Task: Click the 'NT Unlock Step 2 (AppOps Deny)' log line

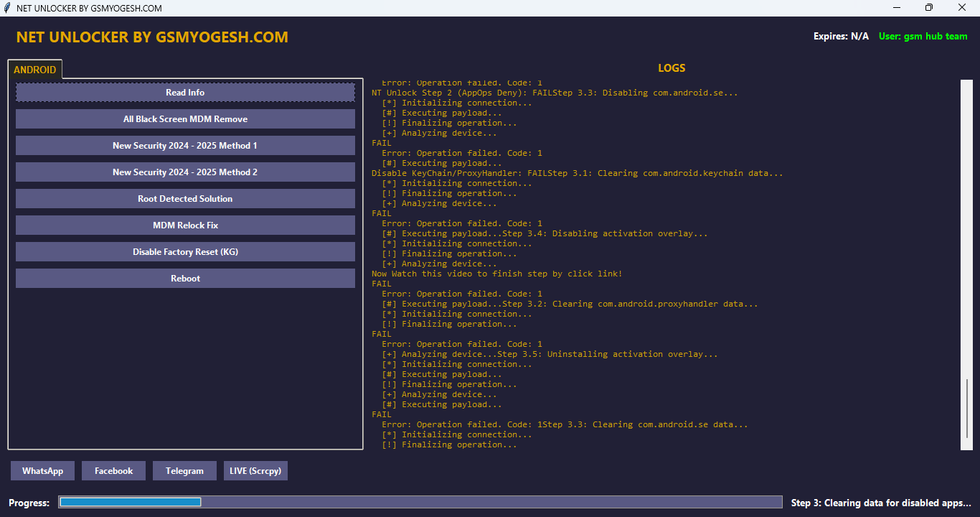Action: point(555,93)
